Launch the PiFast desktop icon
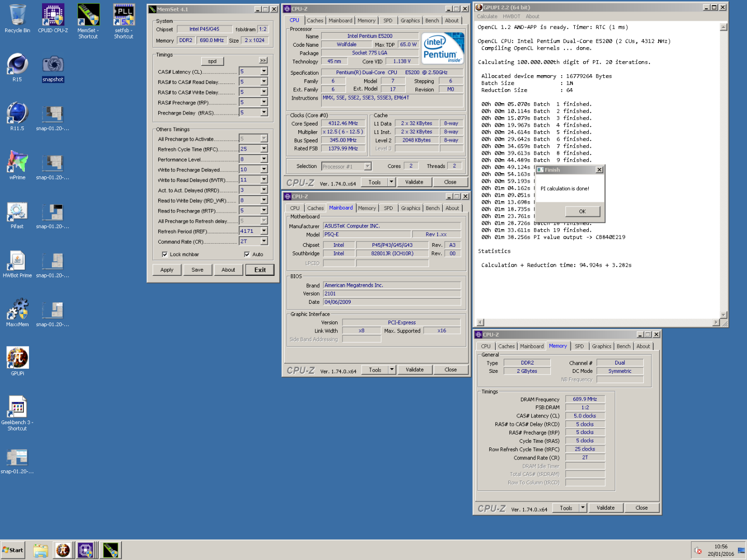747x560 pixels. (17, 215)
